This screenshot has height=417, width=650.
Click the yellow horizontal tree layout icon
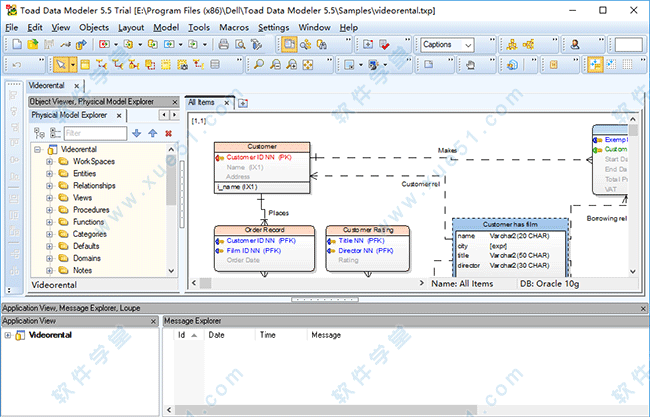[528, 44]
